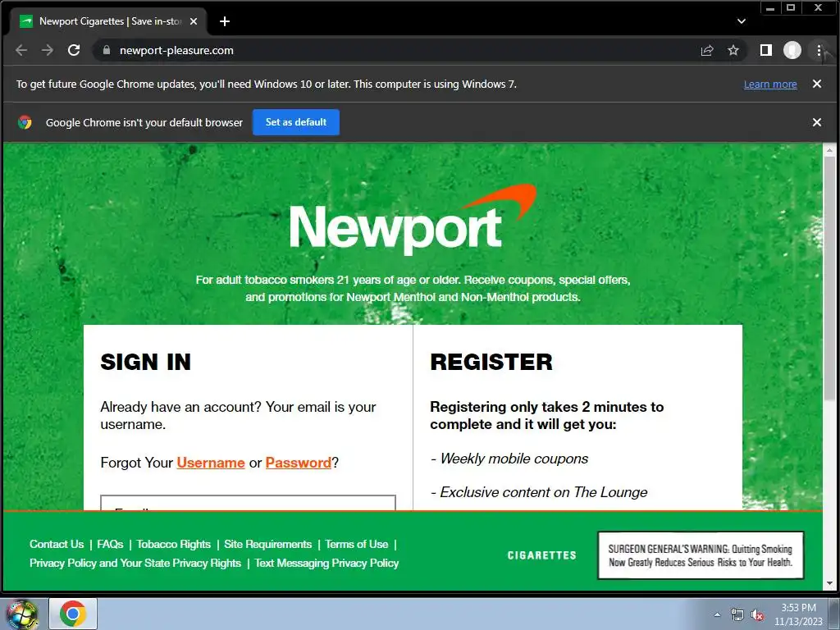
Task: Click the Set as default button
Action: (x=295, y=122)
